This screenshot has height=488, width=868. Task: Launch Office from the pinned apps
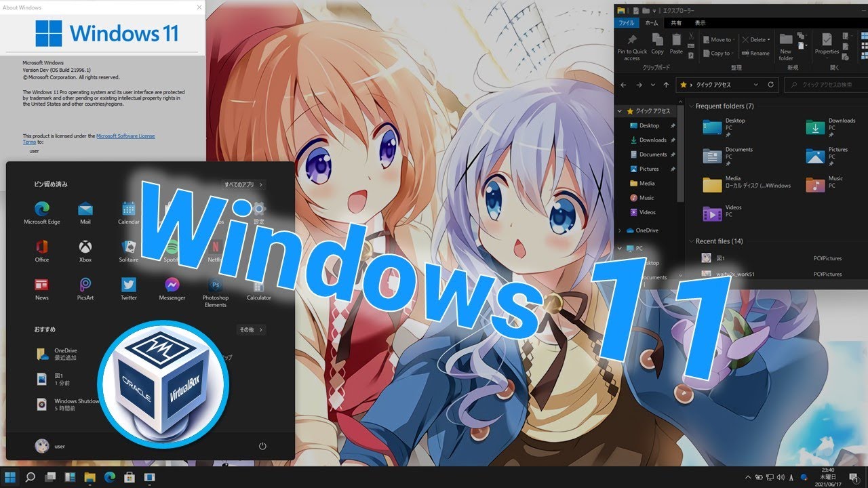pyautogui.click(x=42, y=251)
